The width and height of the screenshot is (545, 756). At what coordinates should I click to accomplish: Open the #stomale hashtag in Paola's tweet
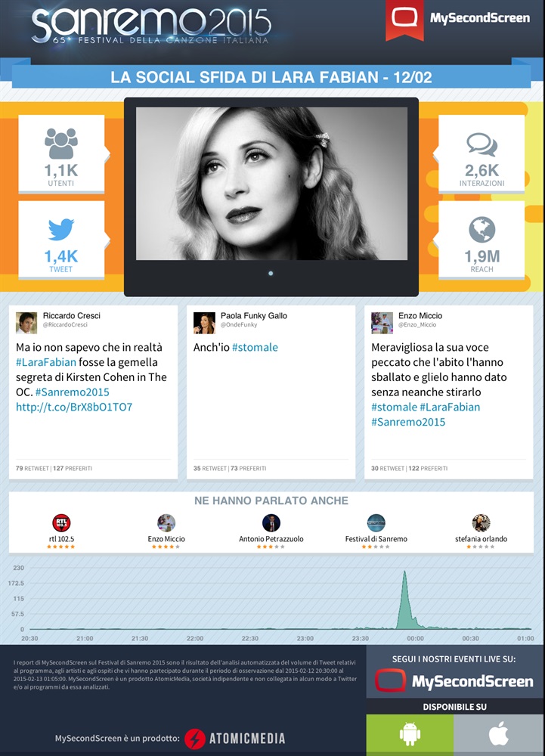tap(255, 347)
